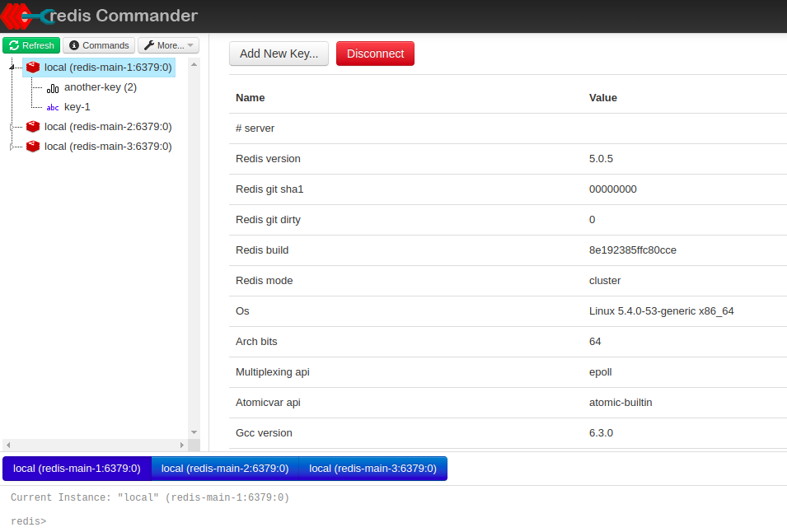Expand the redis-main-3 server tree node
787x532 pixels.
[x=13, y=146]
